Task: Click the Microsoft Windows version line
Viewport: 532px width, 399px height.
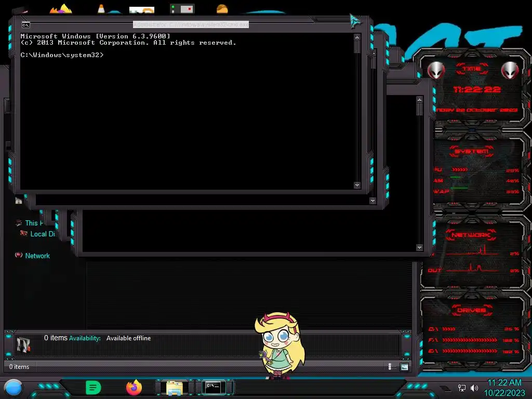Action: pyautogui.click(x=96, y=36)
